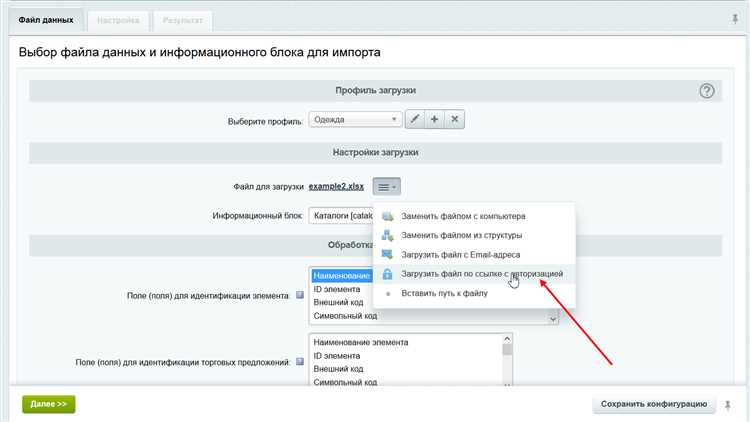Click hint icon next to идентификации элемента
This screenshot has width=750, height=422.
300,295
